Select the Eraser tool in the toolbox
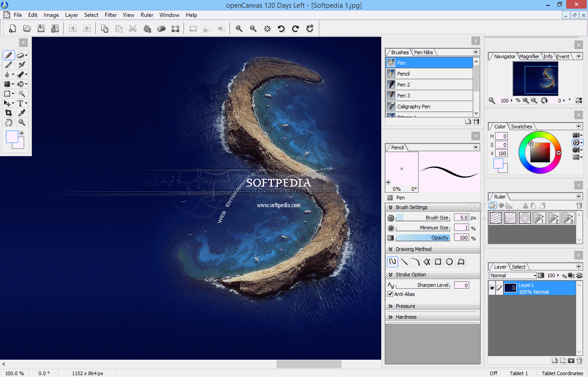The width and height of the screenshot is (588, 377). pos(21,55)
